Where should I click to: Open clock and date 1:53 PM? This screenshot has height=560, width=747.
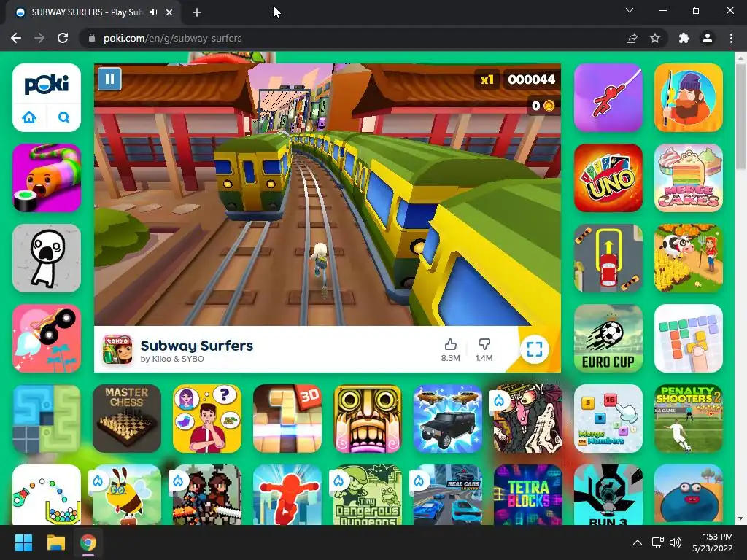click(x=713, y=542)
